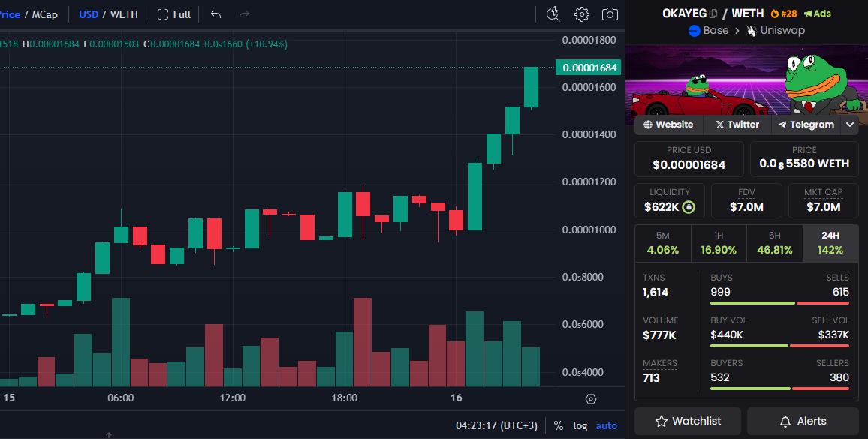Image resolution: width=868 pixels, height=439 pixels.
Task: Click the chart axis settings hexagon icon
Action: tap(591, 399)
